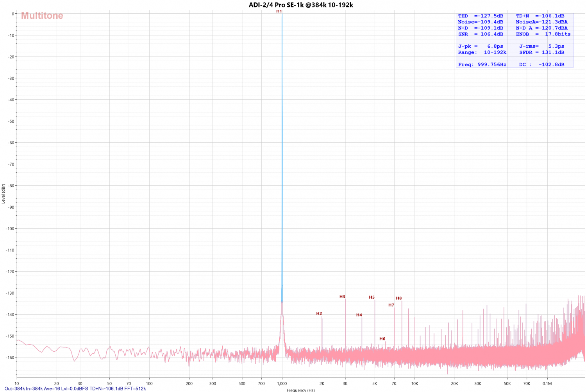This screenshot has height=392, width=586.
Task: Select the "SFDR = 131.1dB" value
Action: [541, 52]
